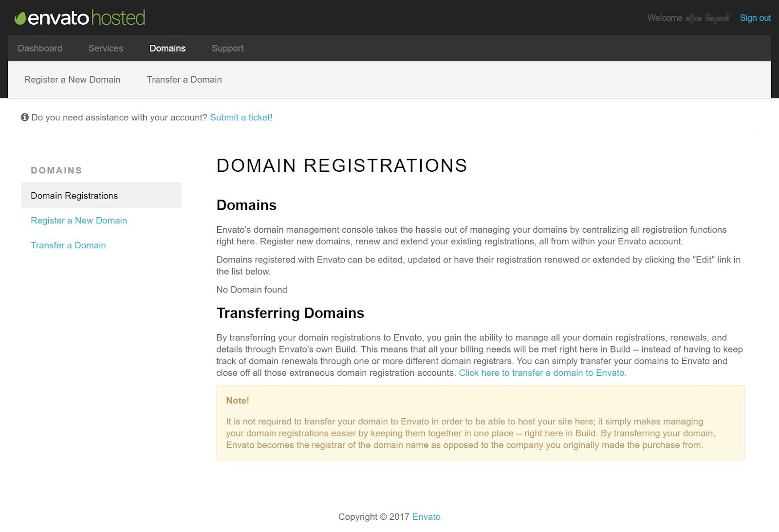Screen dimensions: 779x532
Task: Click the info icon beside assistance message
Action: 25,117
